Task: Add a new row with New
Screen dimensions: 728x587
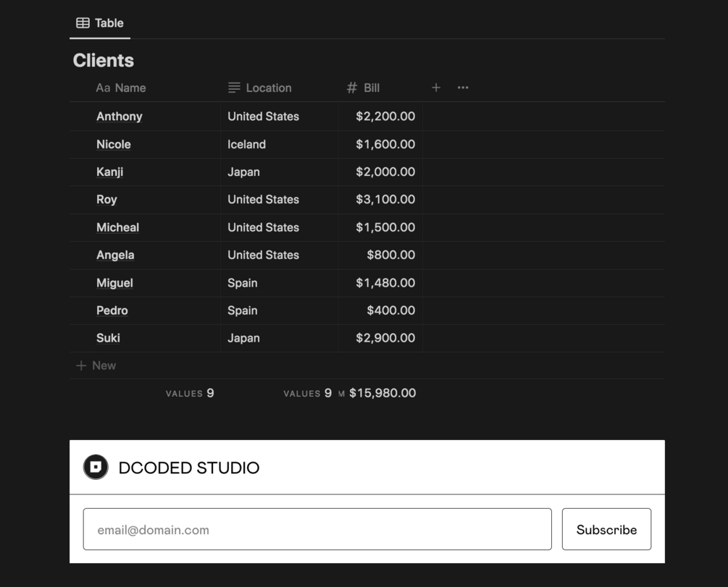Action: coord(104,366)
